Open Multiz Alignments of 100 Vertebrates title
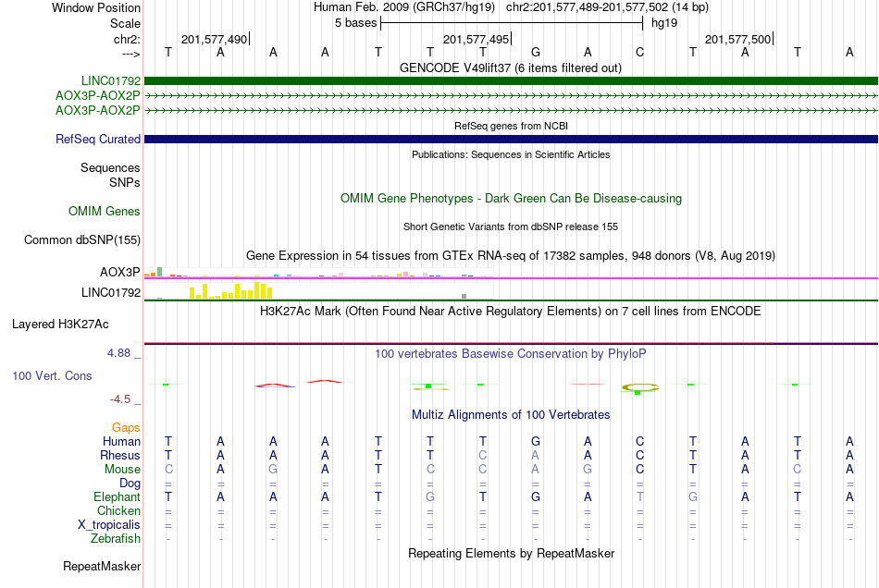Image resolution: width=879 pixels, height=588 pixels. click(x=511, y=415)
